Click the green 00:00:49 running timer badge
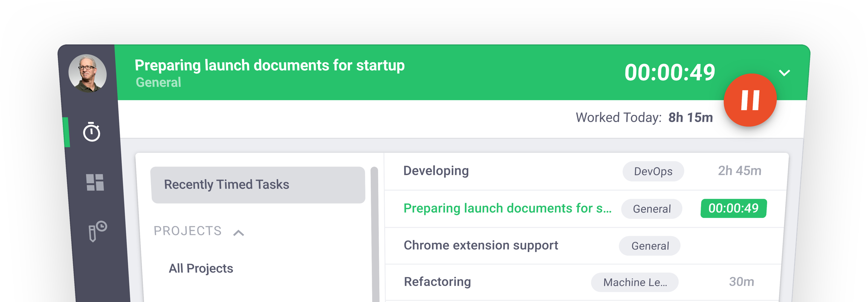The image size is (868, 302). pos(733,208)
